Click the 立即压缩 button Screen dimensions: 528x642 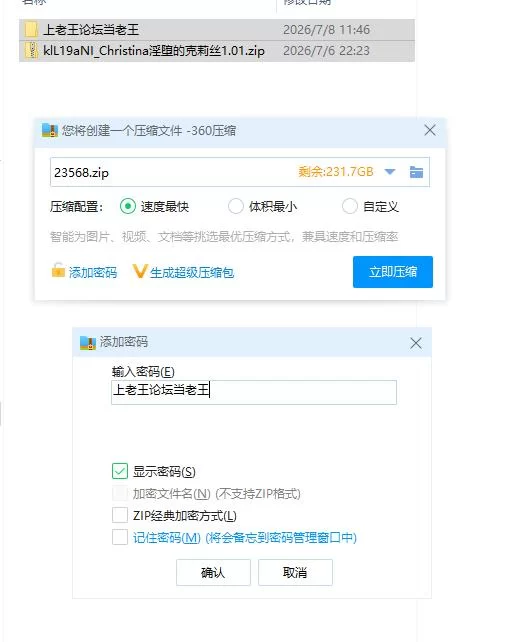393,272
